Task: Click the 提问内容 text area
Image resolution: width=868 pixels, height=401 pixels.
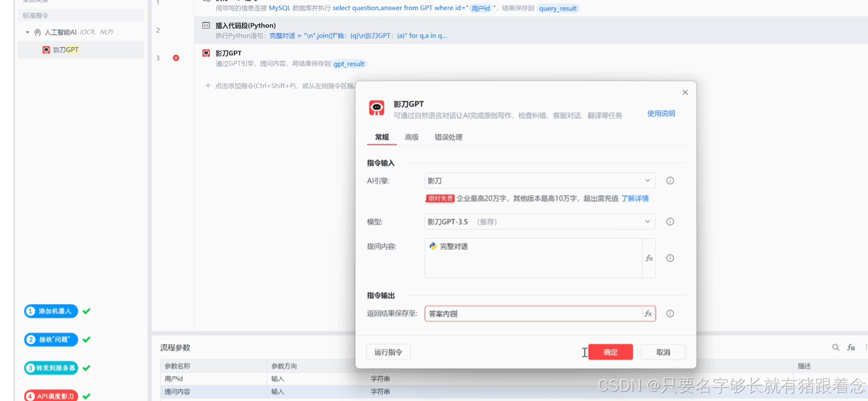Action: tap(533, 258)
